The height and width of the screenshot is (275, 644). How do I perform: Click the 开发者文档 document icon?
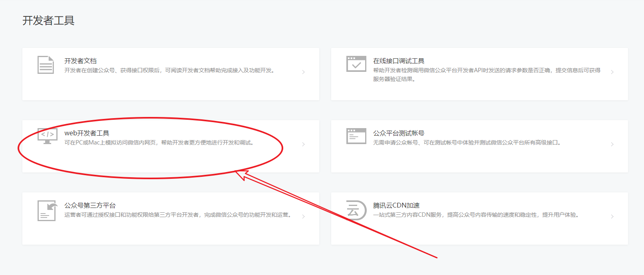[46, 65]
